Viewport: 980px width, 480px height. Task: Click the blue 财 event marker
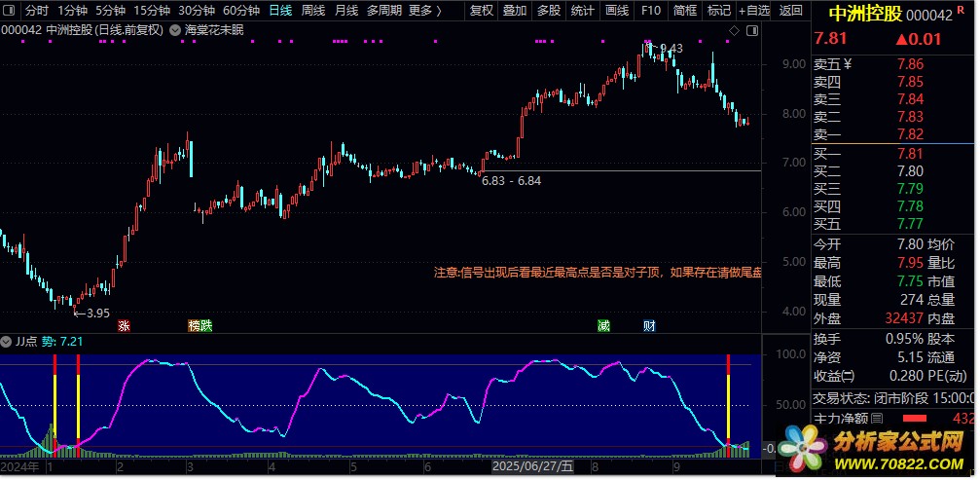[x=649, y=325]
